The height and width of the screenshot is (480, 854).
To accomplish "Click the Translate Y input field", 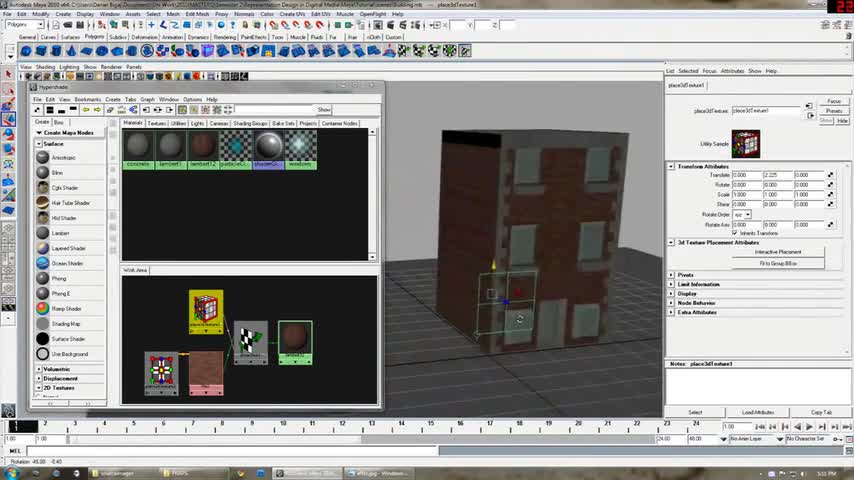I will coord(777,175).
